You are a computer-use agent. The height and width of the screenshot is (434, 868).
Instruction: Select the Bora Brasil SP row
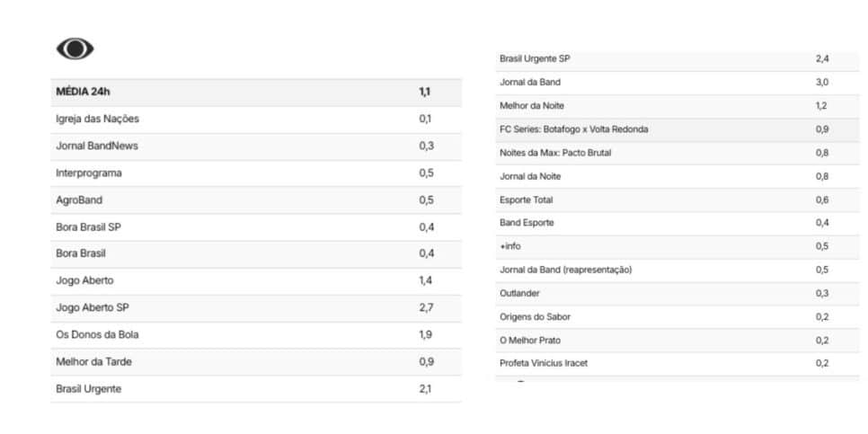click(256, 227)
